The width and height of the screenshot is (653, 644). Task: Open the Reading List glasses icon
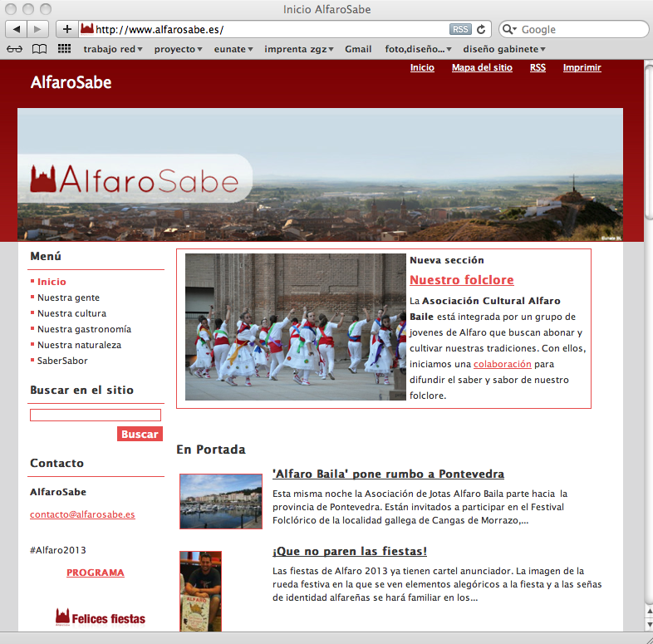pos(15,49)
